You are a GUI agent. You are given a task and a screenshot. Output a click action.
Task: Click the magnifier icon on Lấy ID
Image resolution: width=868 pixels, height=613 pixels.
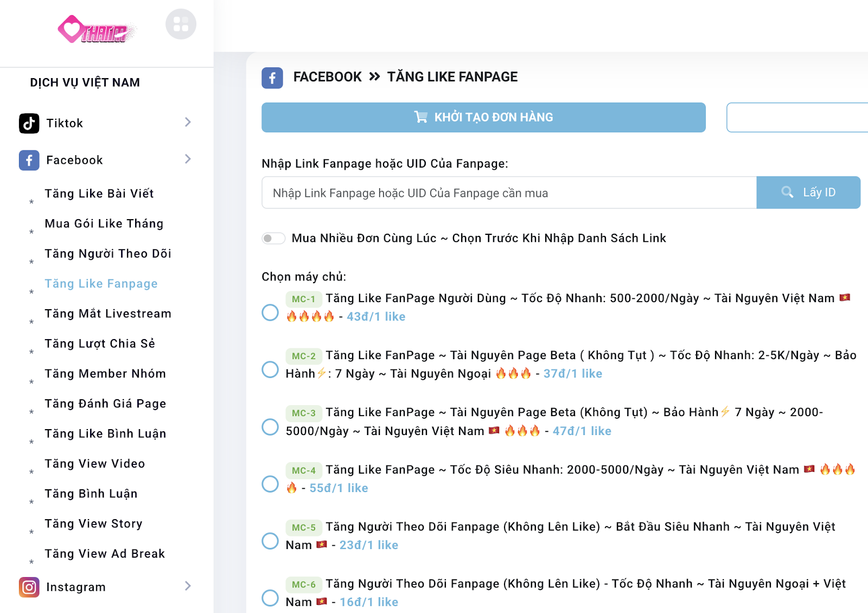787,192
